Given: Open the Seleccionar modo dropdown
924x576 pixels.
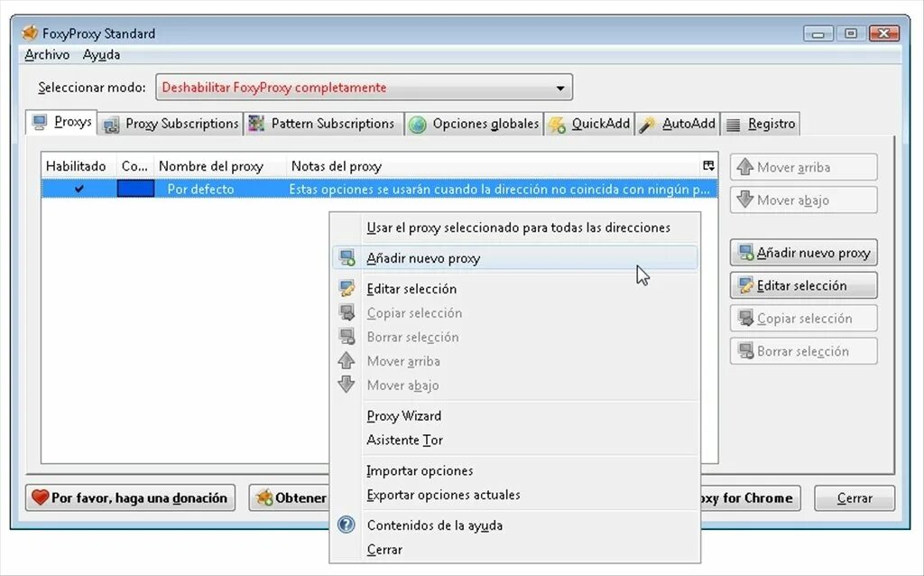Looking at the screenshot, I should [x=365, y=88].
